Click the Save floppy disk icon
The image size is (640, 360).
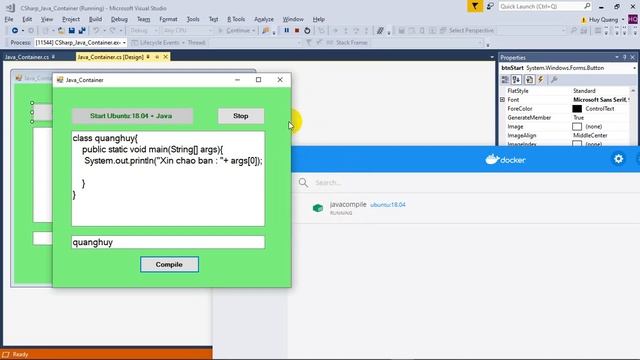[71, 31]
